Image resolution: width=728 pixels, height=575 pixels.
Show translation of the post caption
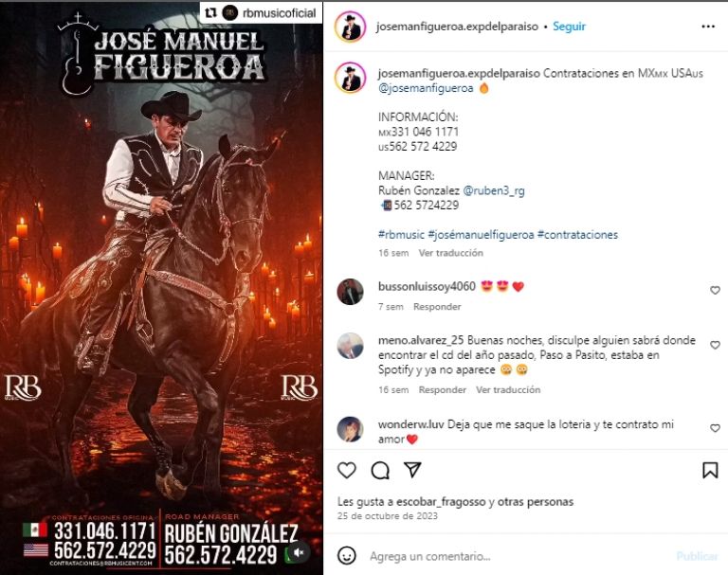(451, 253)
